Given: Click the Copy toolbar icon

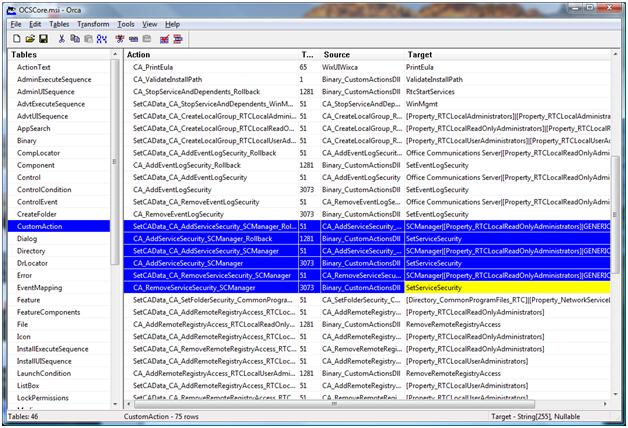Looking at the screenshot, I should 75,38.
